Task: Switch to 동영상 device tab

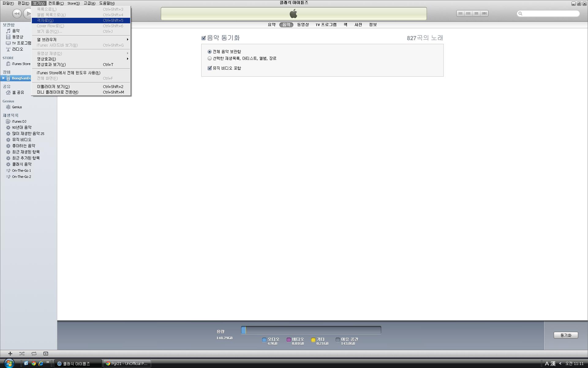Action: (x=303, y=25)
